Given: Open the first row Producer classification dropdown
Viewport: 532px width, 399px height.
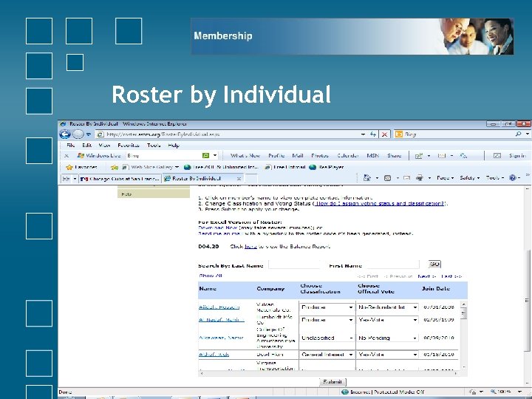Looking at the screenshot, I should point(327,307).
